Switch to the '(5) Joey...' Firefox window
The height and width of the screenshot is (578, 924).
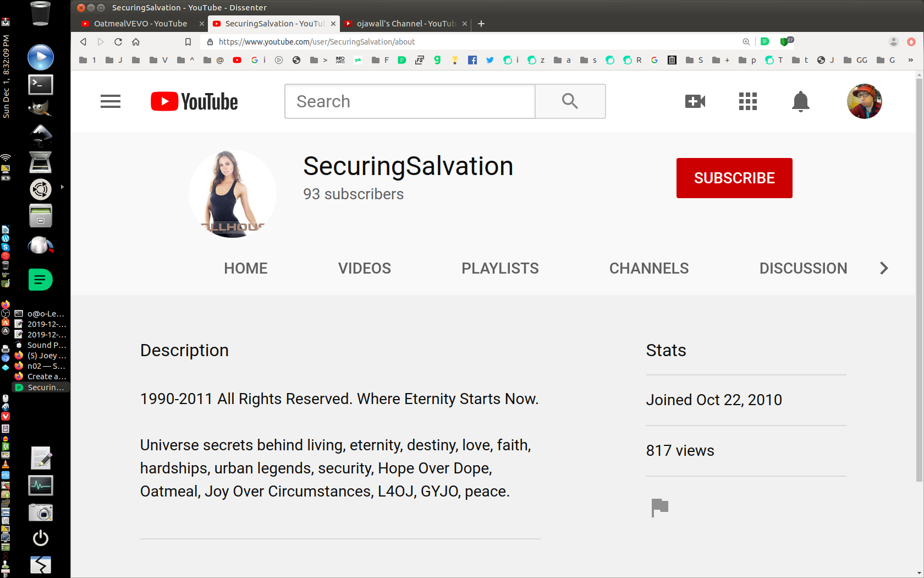(x=41, y=356)
